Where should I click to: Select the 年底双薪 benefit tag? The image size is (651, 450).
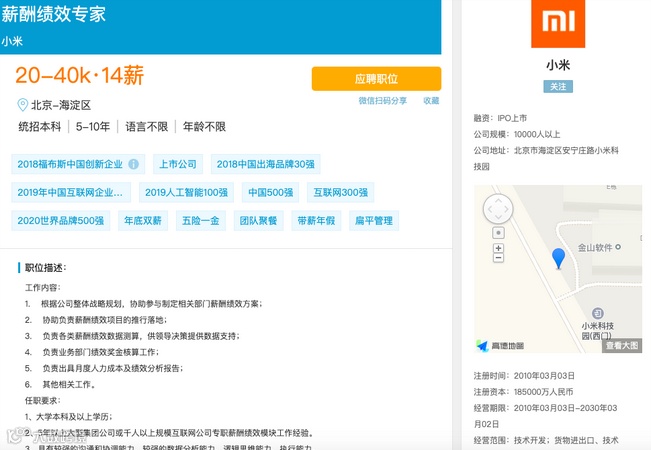point(143,220)
